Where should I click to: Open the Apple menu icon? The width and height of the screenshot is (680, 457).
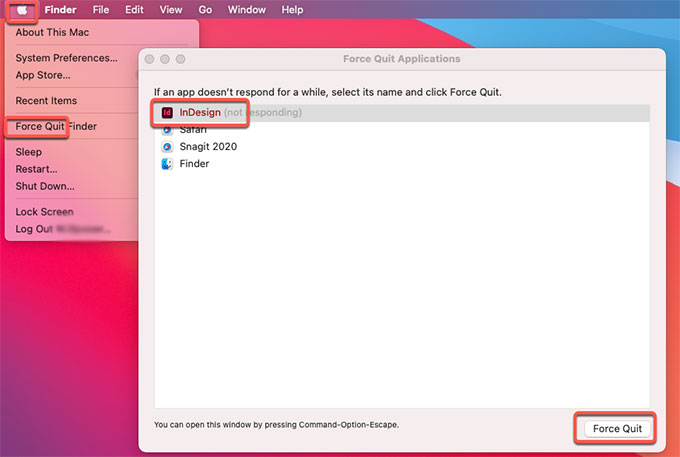[24, 10]
